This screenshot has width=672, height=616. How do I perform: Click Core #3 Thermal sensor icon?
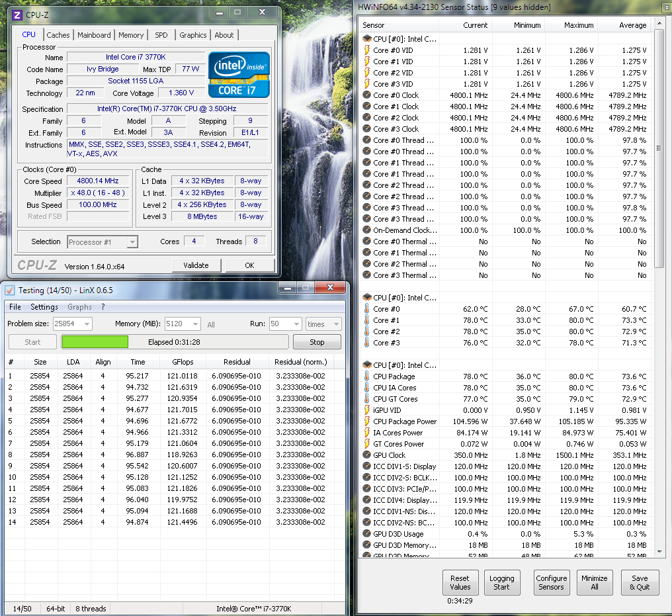point(367,275)
